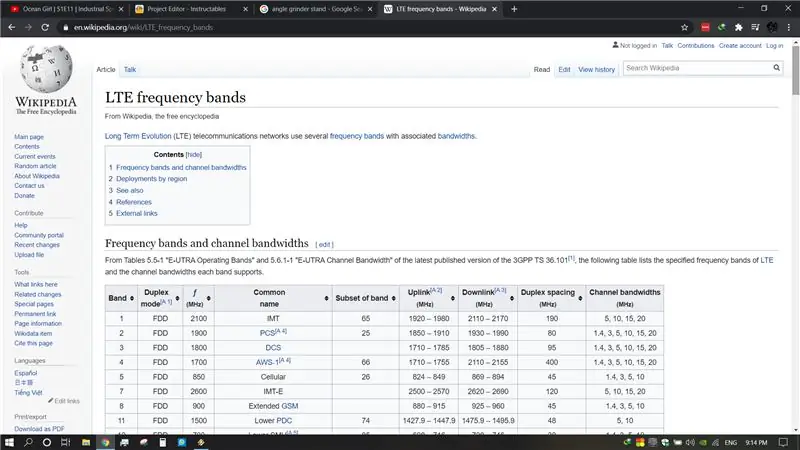Open File Explorer from the taskbar
Viewport: 800px width, 450px height.
click(86, 442)
